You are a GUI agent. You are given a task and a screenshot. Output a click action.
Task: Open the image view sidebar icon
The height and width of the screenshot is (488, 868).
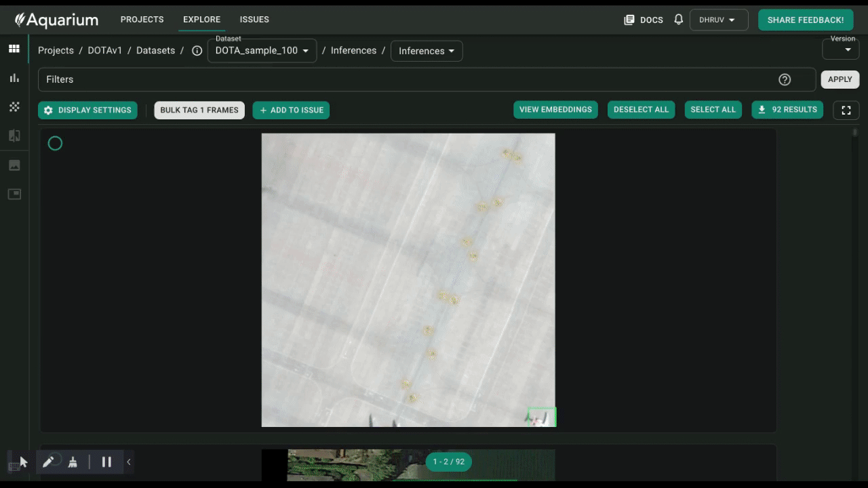[14, 165]
